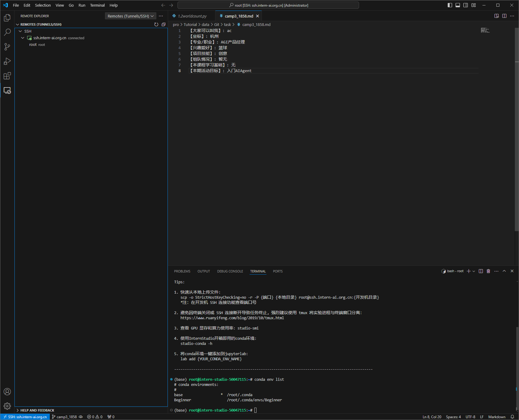Open Run and Debug view
This screenshot has height=420, width=519.
click(7, 61)
